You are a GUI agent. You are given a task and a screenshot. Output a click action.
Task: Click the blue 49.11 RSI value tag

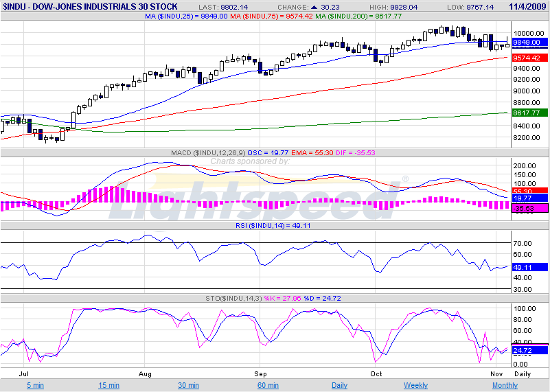pos(529,267)
